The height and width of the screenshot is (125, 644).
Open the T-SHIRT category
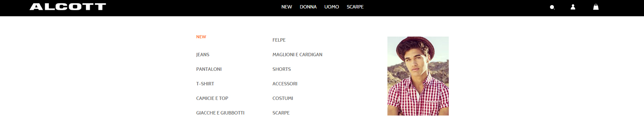click(x=205, y=84)
